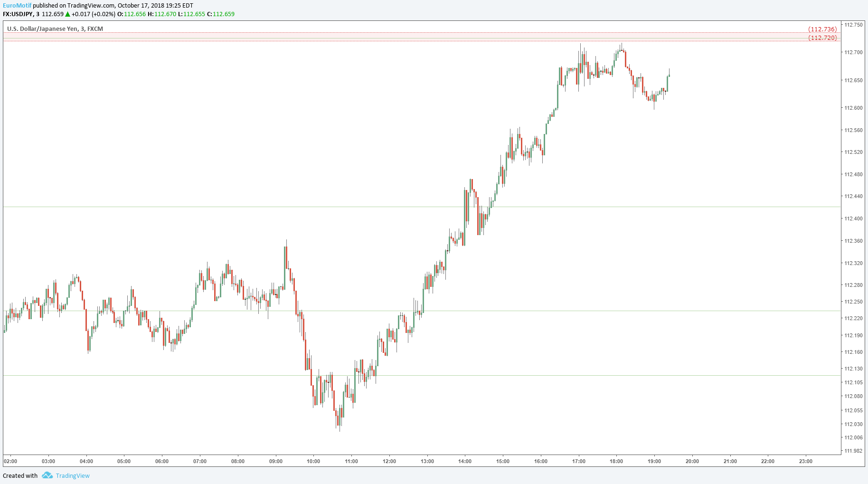The image size is (868, 484).
Task: Click the 112.250 price axis label
Action: (853, 302)
